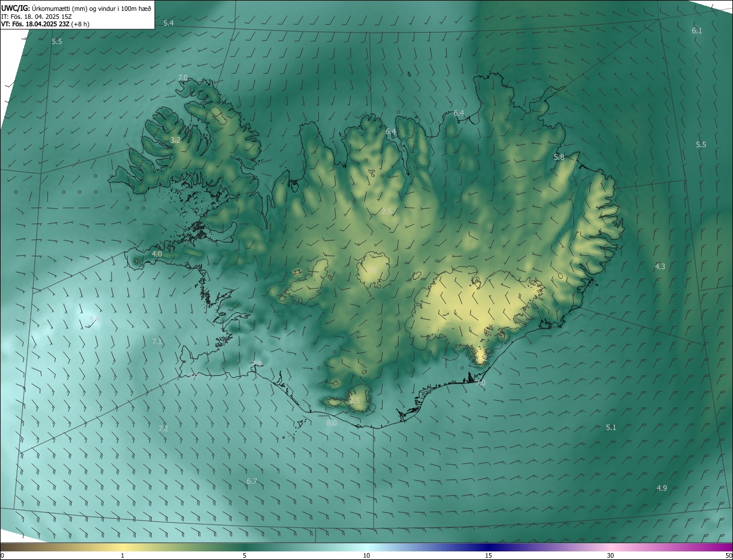
Task: Click the 5.1 value label over the sea
Action: click(x=611, y=428)
